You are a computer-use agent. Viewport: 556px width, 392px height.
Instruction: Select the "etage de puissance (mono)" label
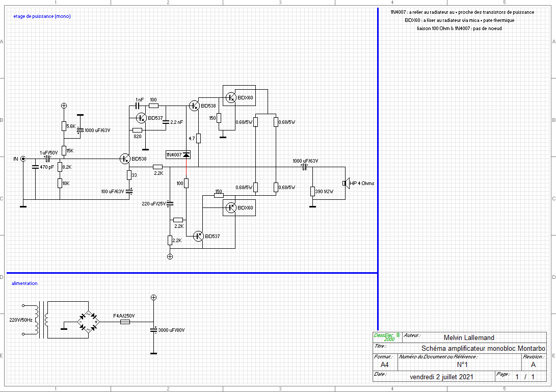(42, 16)
